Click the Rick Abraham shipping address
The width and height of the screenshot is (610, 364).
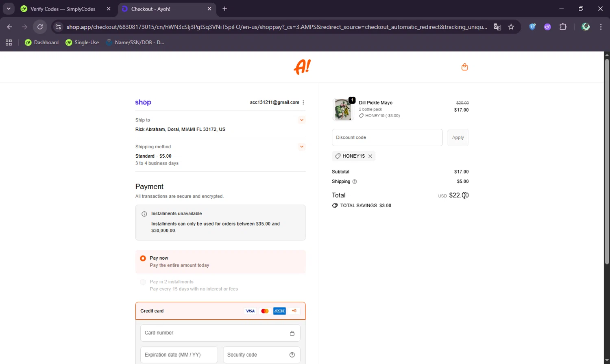tap(180, 129)
